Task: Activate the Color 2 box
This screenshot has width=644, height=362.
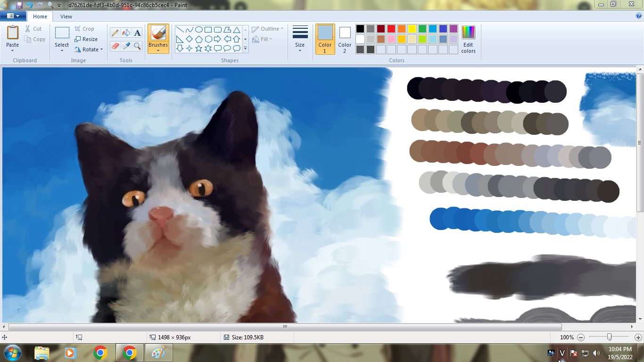Action: (345, 39)
